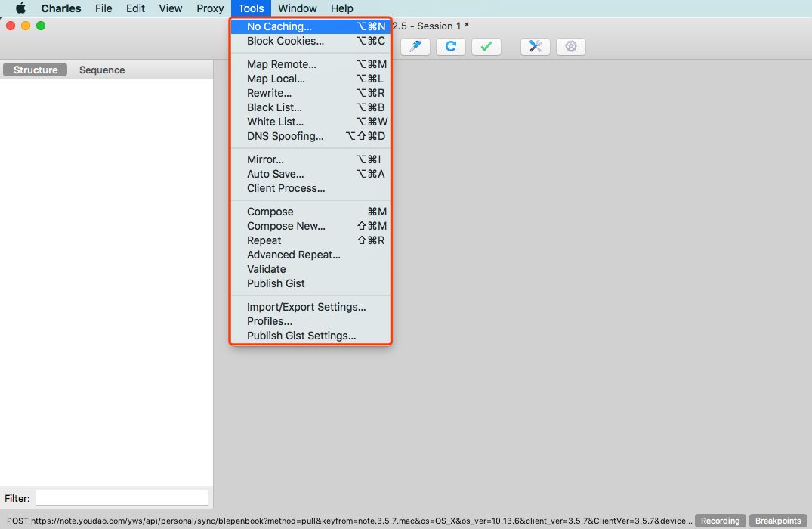Select Advanced Repeat... menu item

point(310,255)
